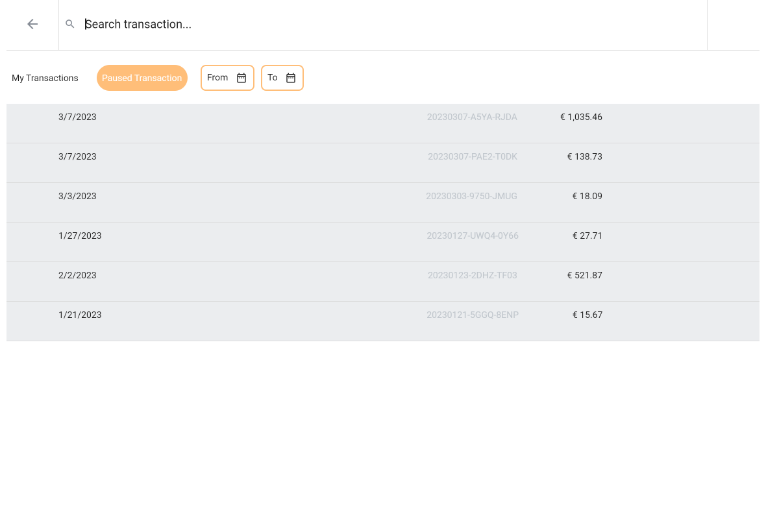The image size is (766, 532).
Task: Open transaction 20230303-9750-JMUG
Action: [x=472, y=197]
